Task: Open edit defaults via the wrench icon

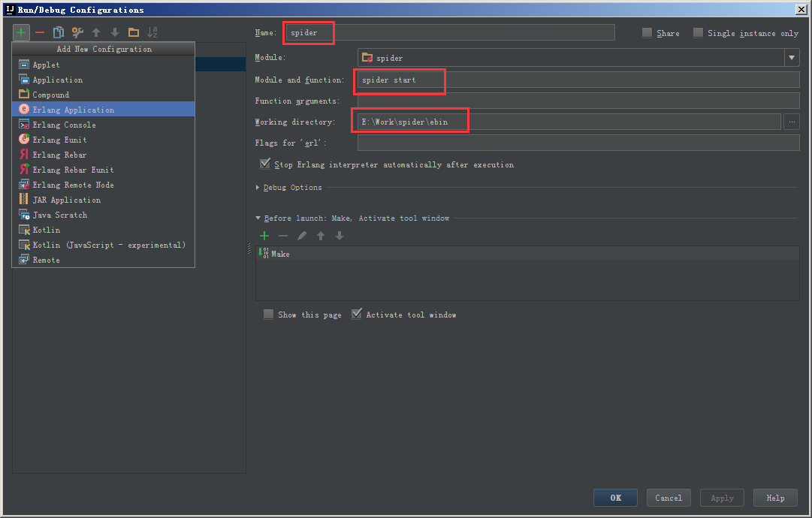Action: click(76, 32)
